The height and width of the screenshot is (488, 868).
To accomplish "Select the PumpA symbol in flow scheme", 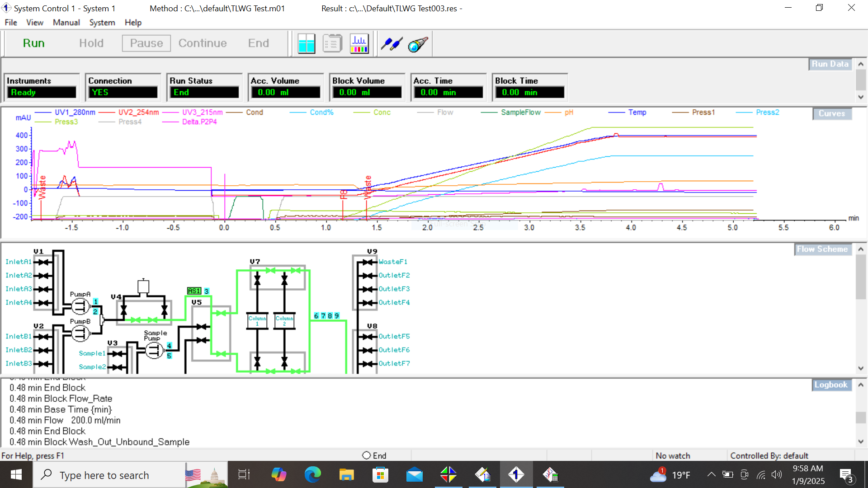I will tap(80, 307).
